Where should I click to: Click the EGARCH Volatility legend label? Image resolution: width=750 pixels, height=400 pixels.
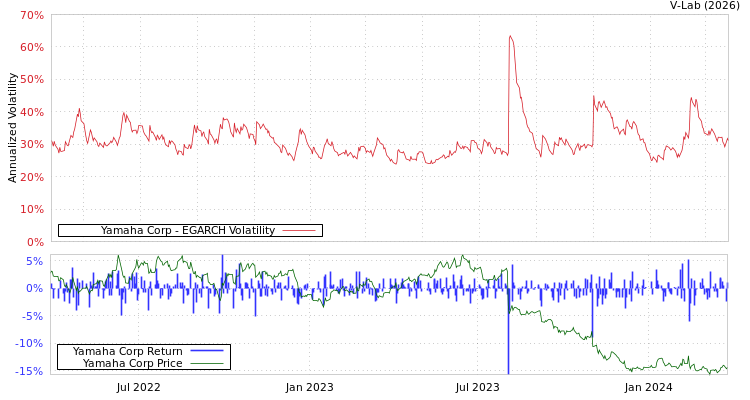[187, 231]
